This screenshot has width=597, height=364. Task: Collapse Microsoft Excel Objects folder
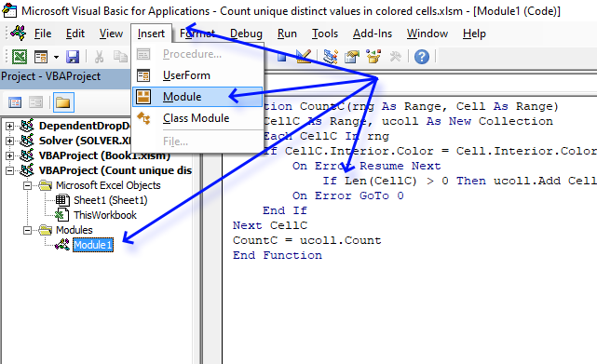click(27, 186)
